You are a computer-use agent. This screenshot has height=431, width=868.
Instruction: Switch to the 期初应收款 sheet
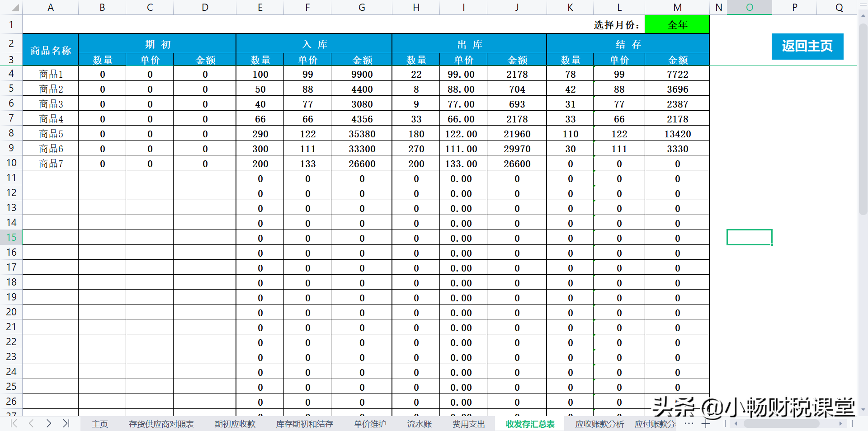(x=235, y=424)
